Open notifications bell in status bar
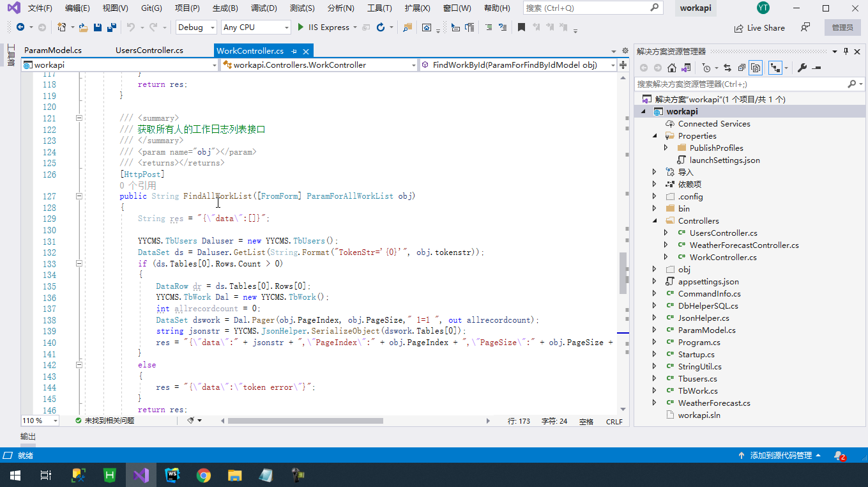The width and height of the screenshot is (868, 487). tap(839, 456)
